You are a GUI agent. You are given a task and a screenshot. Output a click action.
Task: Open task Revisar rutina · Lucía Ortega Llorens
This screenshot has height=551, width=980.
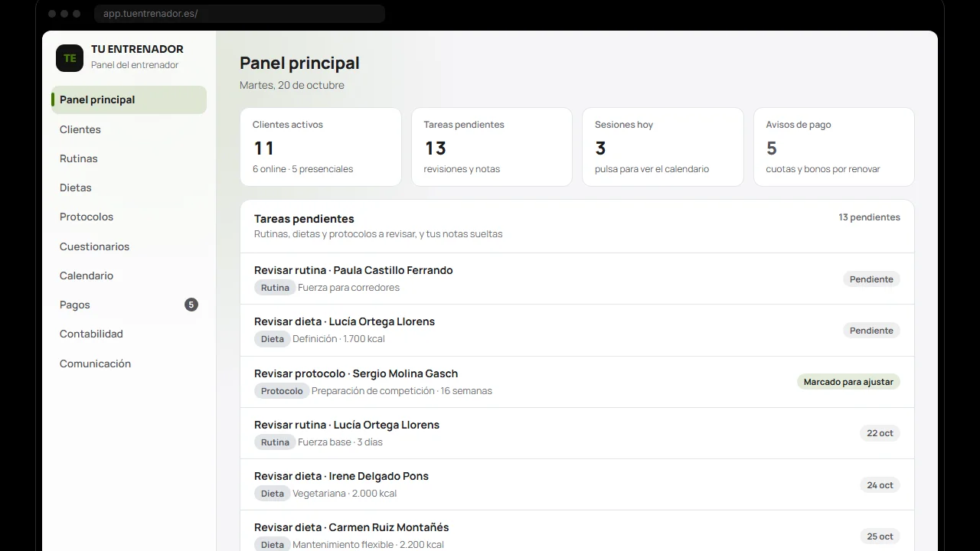pos(577,432)
